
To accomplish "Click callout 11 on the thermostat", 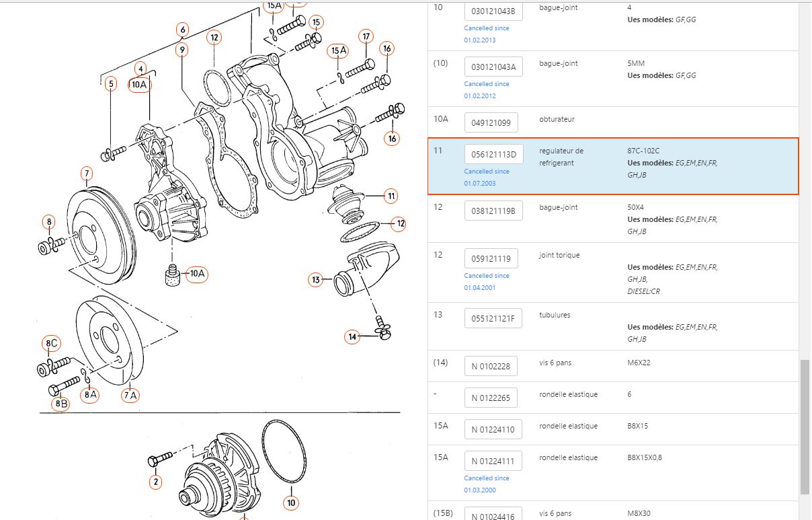I will pyautogui.click(x=391, y=196).
